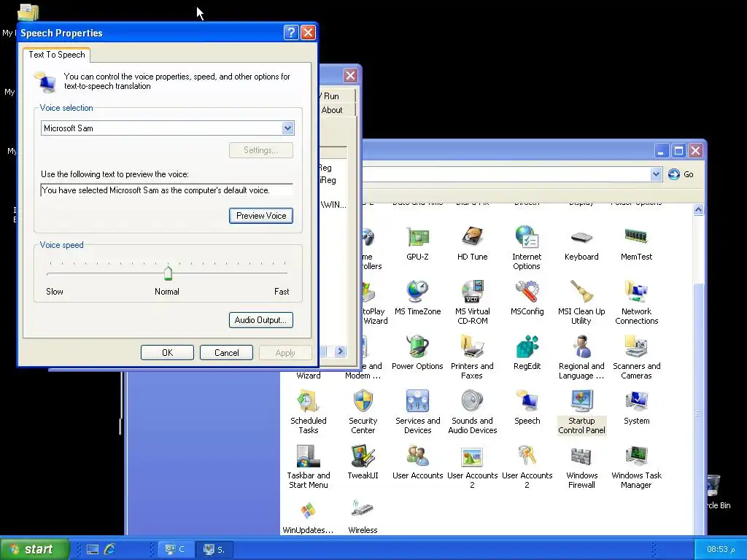
Task: Click the Control Panel scrollbar up arrow
Action: click(698, 209)
